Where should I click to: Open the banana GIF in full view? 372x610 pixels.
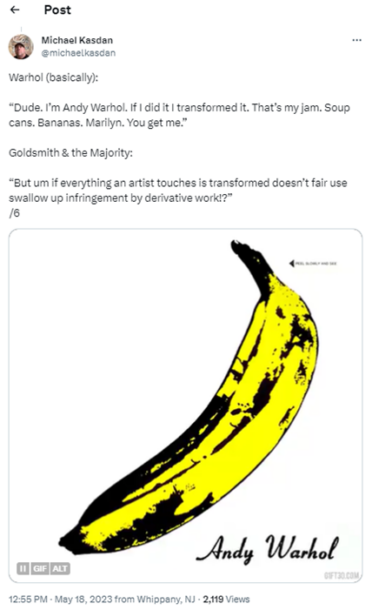(186, 406)
